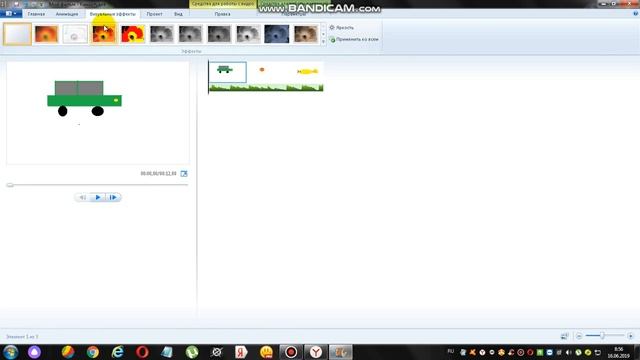Select the green car clip on timeline
Viewport: 640px width, 360px height.
point(228,72)
